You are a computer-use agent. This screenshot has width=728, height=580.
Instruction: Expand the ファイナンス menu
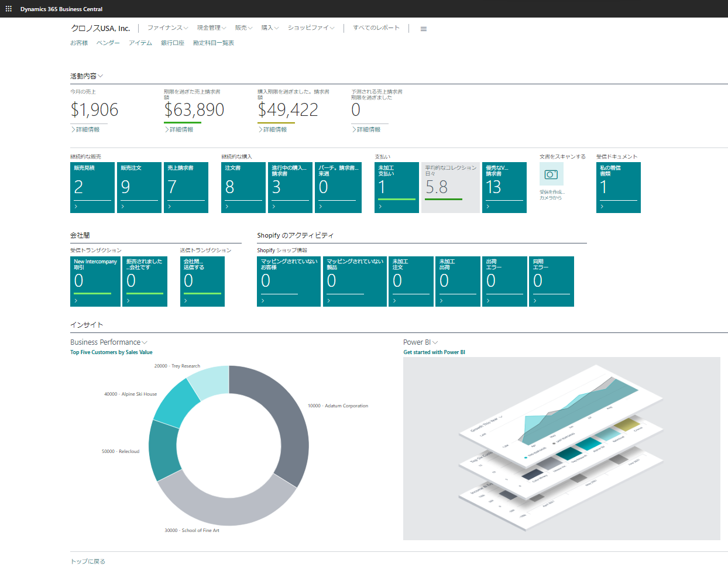[x=167, y=28]
